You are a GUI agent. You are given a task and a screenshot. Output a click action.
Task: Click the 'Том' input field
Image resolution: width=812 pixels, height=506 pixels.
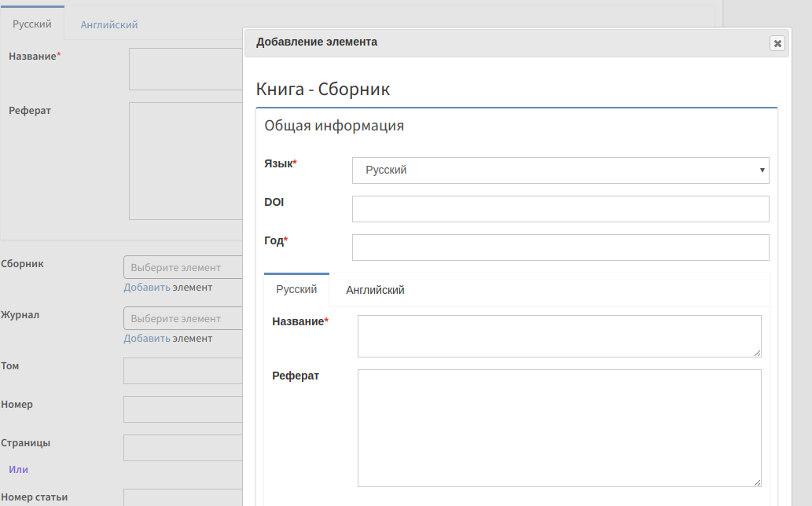click(182, 370)
